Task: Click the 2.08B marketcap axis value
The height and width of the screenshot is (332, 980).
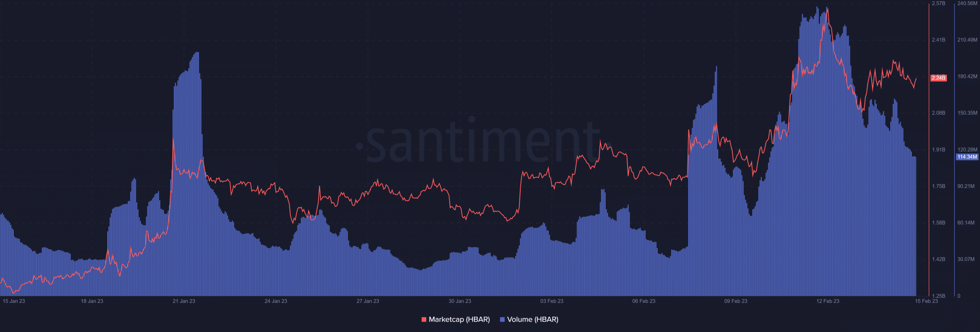Action: coord(938,113)
